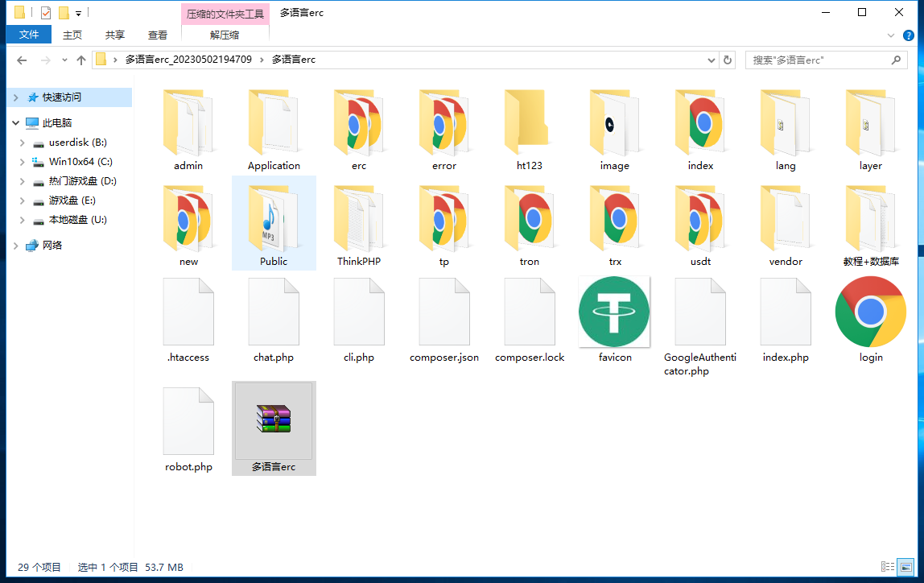Open the 文件 menu
Viewport: 924px width, 583px height.
(x=29, y=35)
